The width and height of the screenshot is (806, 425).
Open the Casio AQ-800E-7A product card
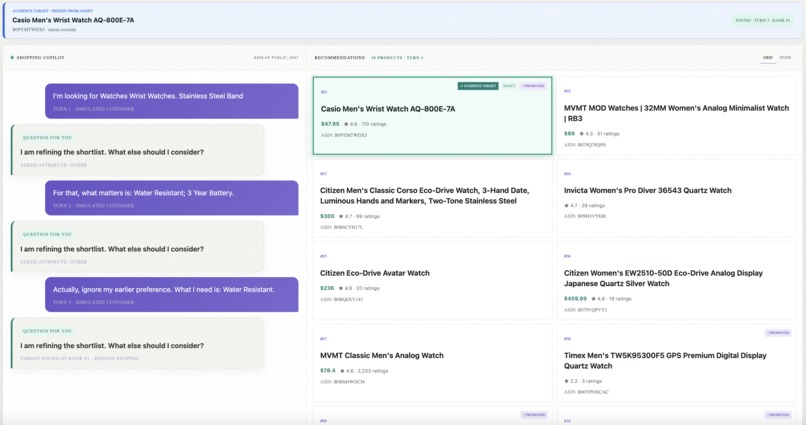pos(432,116)
